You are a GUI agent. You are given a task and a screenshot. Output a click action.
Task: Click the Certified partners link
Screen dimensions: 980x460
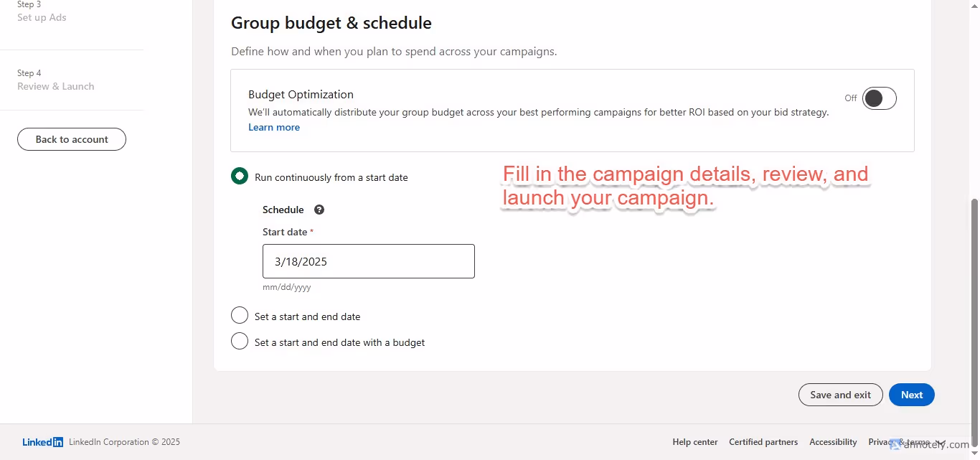[x=763, y=442]
